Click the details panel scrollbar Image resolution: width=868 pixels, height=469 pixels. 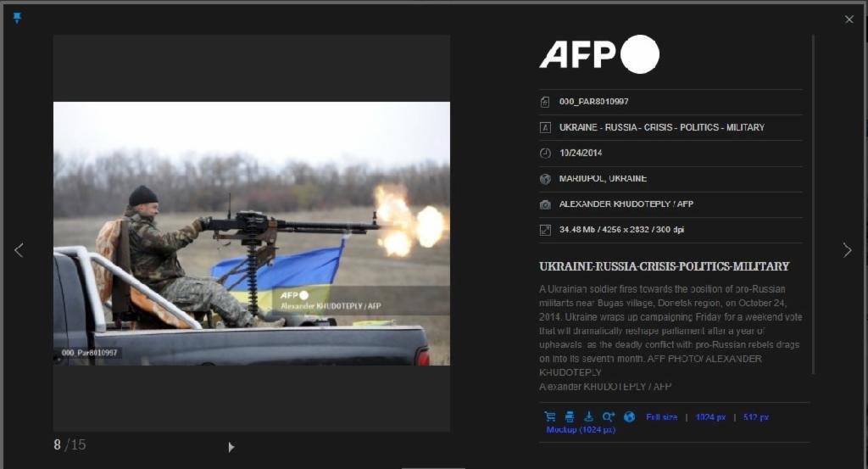(813, 205)
